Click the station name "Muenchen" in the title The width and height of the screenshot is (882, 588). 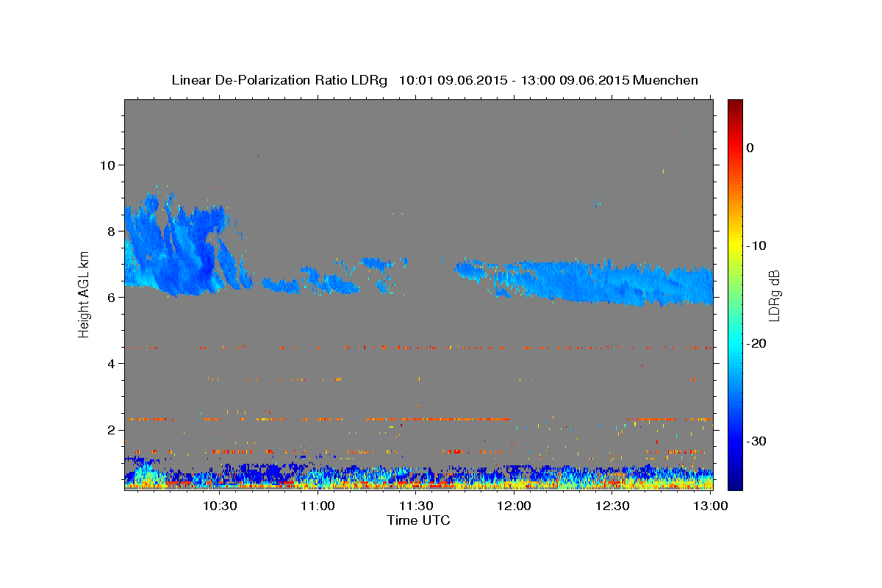point(665,80)
